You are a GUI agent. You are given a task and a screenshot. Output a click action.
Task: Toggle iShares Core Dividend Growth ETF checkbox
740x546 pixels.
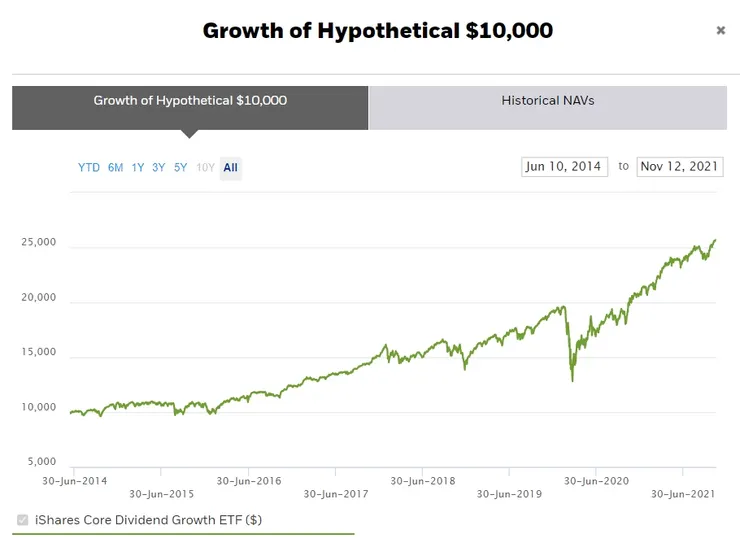[x=23, y=520]
